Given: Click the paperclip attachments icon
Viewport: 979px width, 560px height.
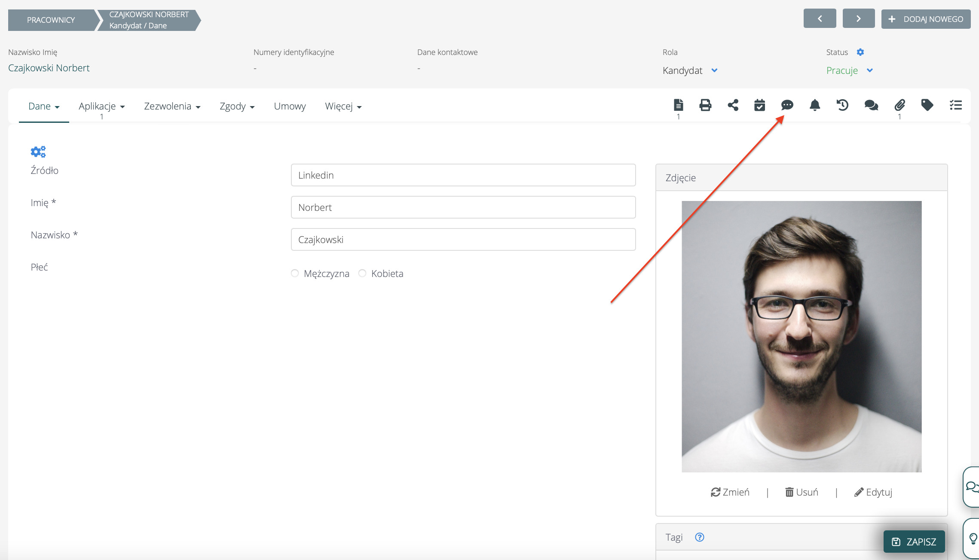Looking at the screenshot, I should coord(899,105).
